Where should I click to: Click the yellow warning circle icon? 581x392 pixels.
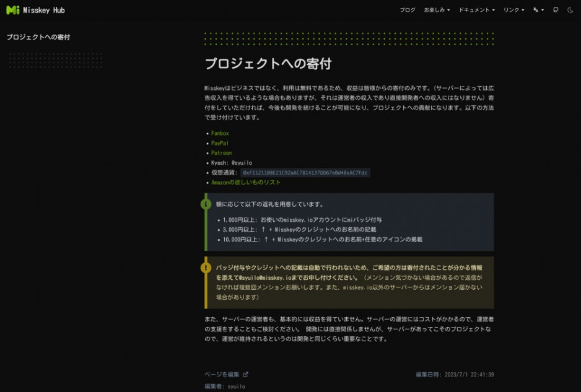coord(206,268)
